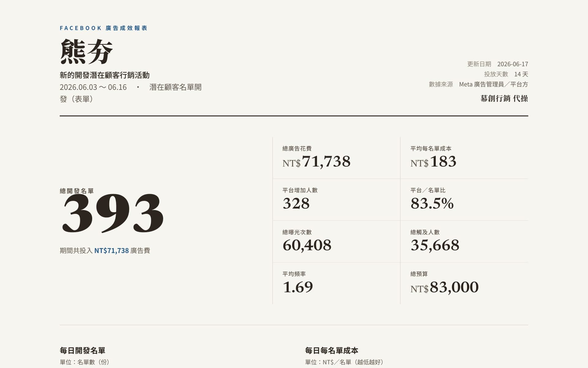588x368 pixels.
Task: Click the reach value 35,668
Action: tap(435, 245)
